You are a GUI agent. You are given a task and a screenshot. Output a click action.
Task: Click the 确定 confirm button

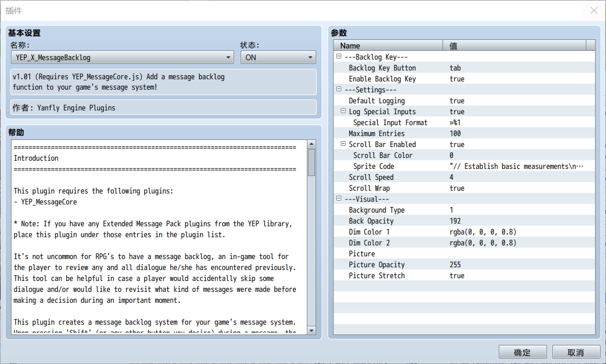(522, 352)
